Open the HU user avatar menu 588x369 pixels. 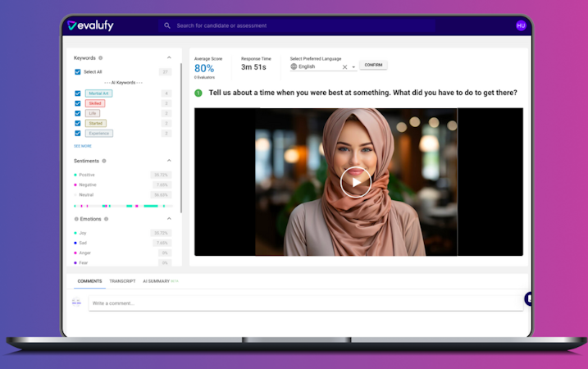(521, 25)
